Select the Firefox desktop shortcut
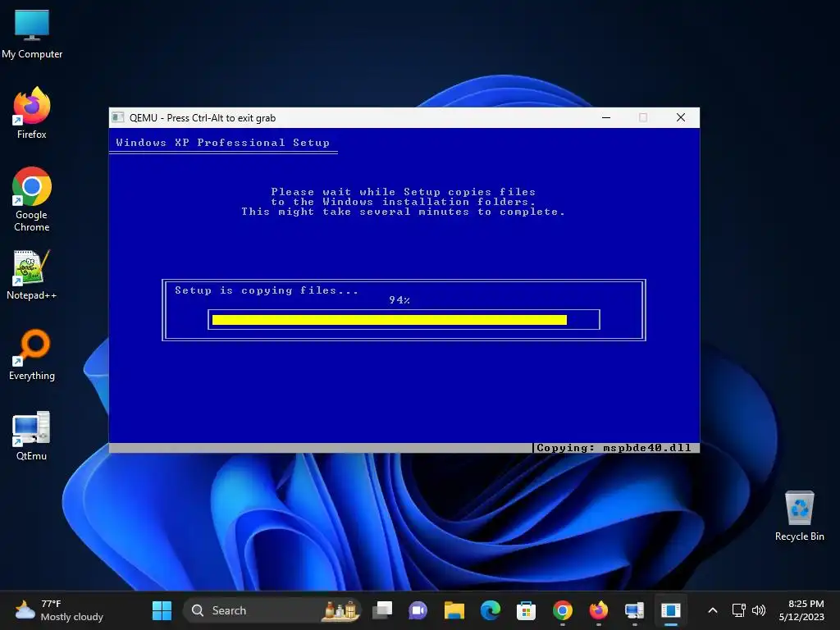This screenshot has height=630, width=840. tap(32, 113)
